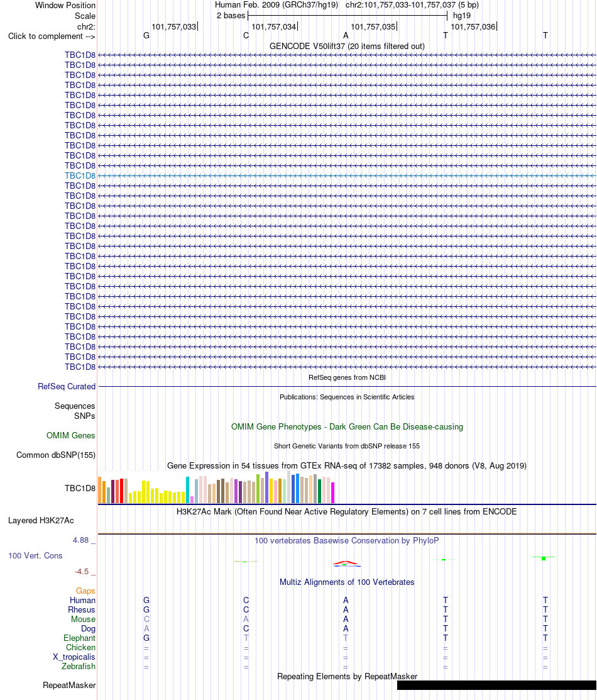Viewport: 597px width, 700px height.
Task: Select base G in the top sequence row
Action: click(146, 36)
